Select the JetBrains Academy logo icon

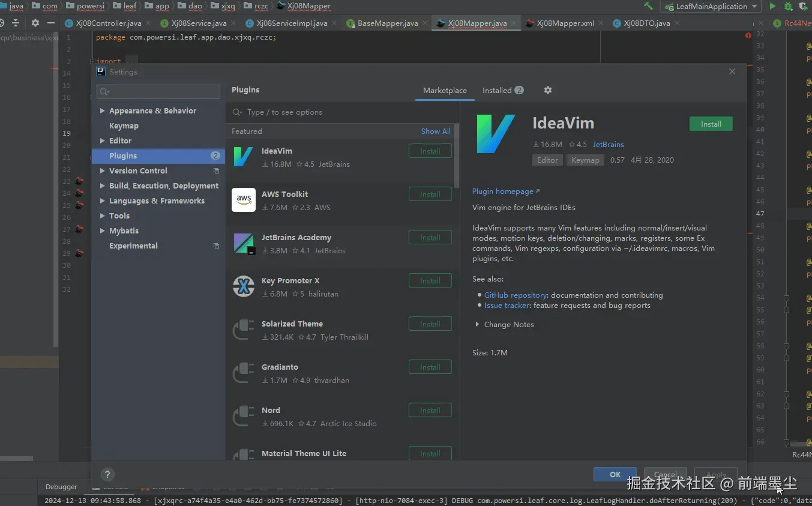[244, 244]
